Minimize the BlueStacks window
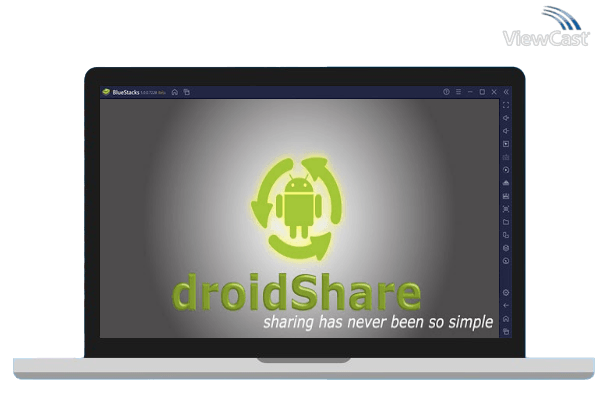The width and height of the screenshot is (602, 414). (470, 92)
